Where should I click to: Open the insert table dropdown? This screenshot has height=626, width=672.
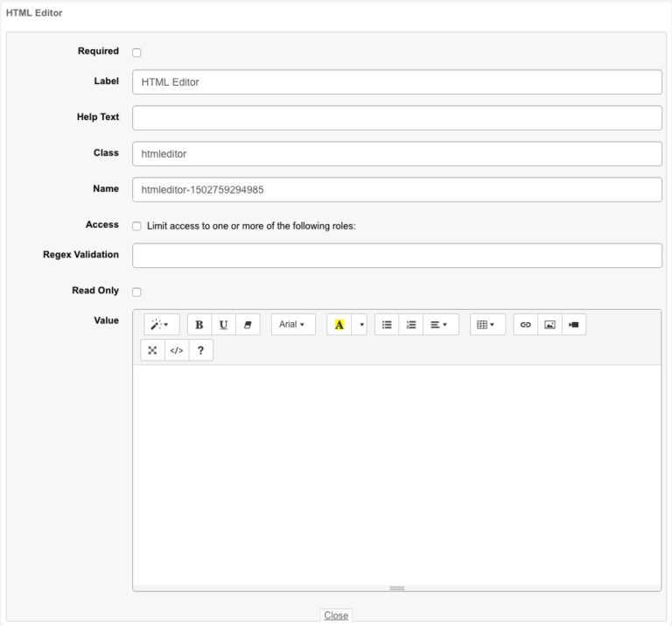coord(487,325)
